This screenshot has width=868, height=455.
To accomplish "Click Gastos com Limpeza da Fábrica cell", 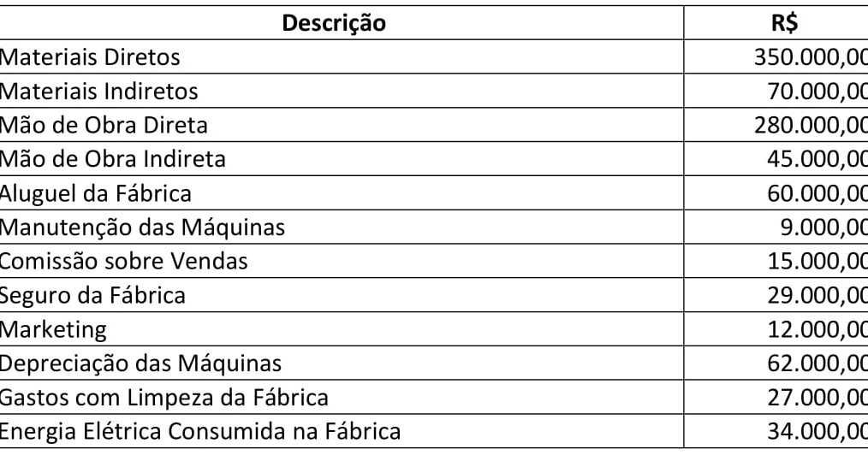I will point(163,397).
